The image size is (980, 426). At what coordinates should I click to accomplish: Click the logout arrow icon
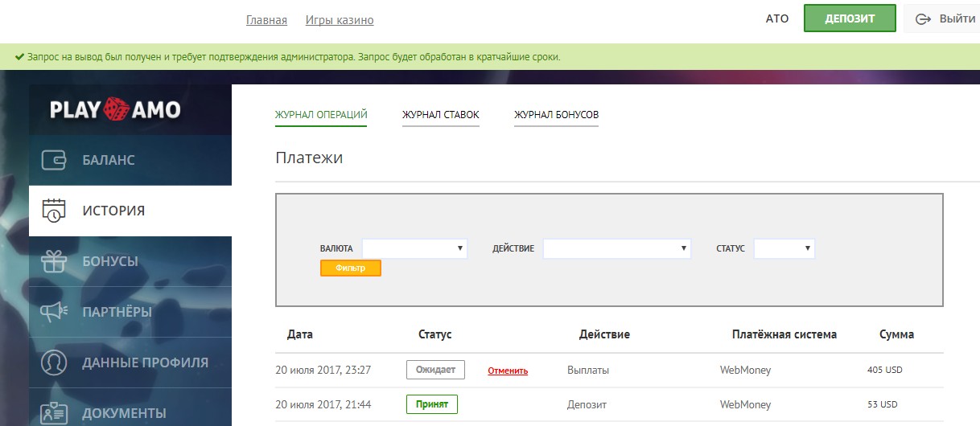(x=923, y=18)
